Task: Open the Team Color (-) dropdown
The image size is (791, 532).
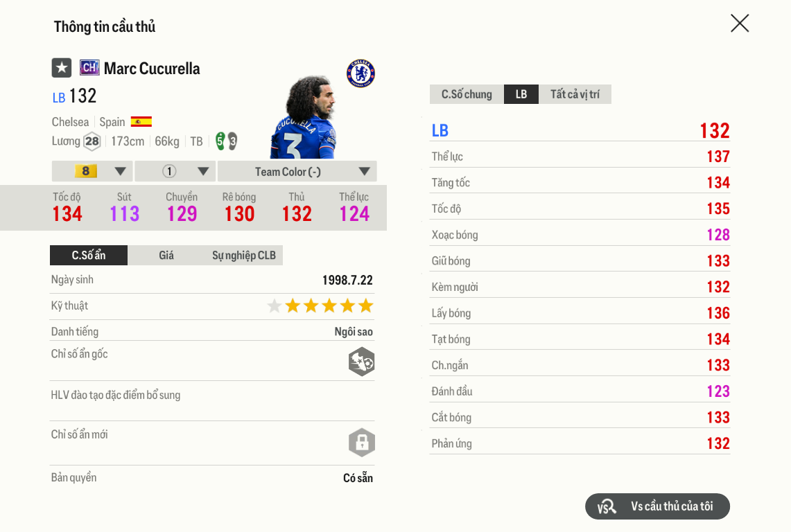Action: [x=297, y=170]
